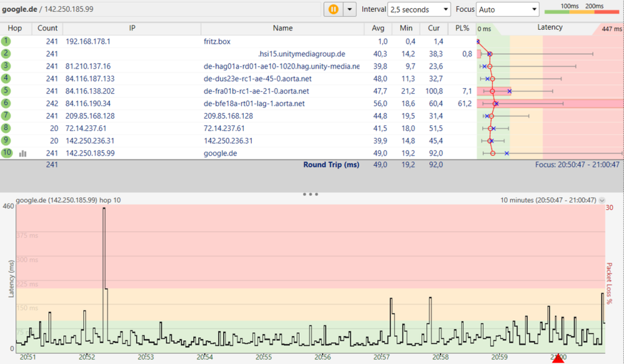Pause the trace with the orange button
The height and width of the screenshot is (364, 624).
tap(334, 9)
